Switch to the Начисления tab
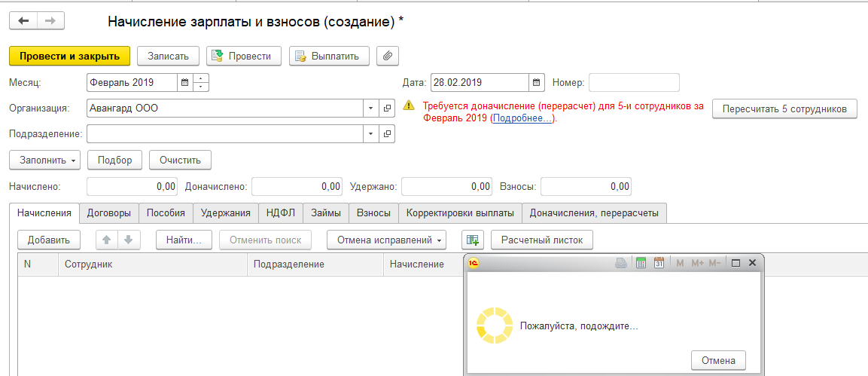This screenshot has height=376, width=868. 44,212
